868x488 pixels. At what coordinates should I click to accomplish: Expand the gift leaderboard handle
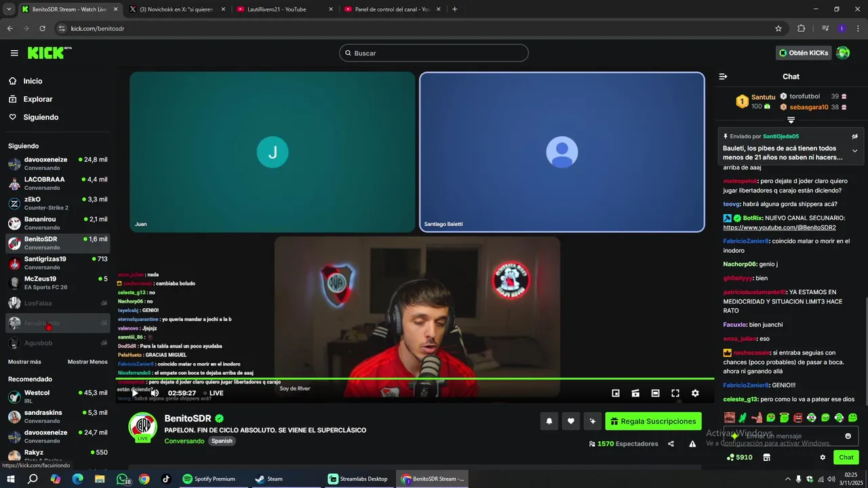[x=791, y=120]
